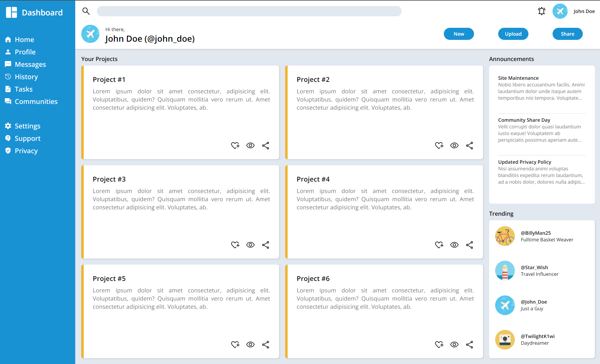This screenshot has height=364, width=600.
Task: Click the share icon on Project #6
Action: pyautogui.click(x=470, y=344)
